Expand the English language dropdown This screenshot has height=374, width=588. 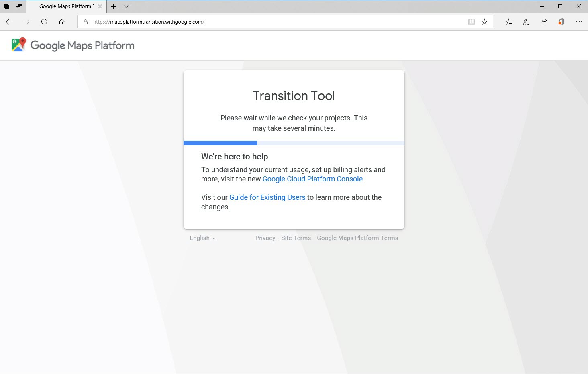[202, 238]
